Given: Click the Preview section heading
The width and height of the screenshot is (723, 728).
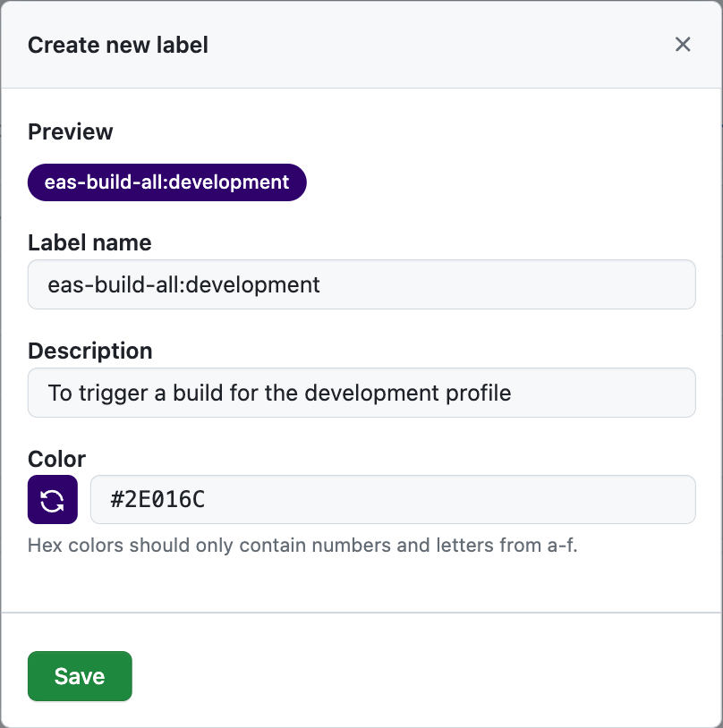Looking at the screenshot, I should coord(70,131).
